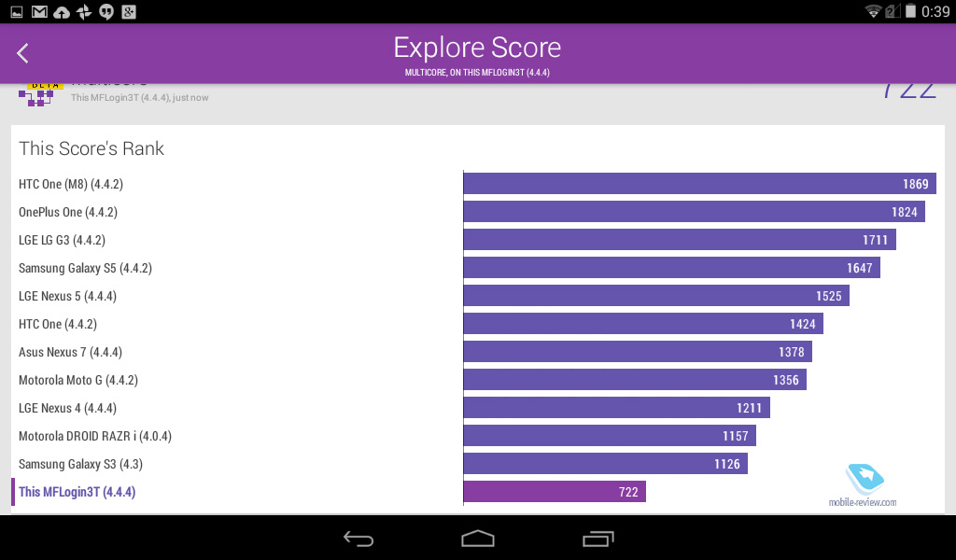Screen dimensions: 956x560
Task: Select the LGE Nexus 5 (4.4.4) label
Action: click(x=67, y=296)
